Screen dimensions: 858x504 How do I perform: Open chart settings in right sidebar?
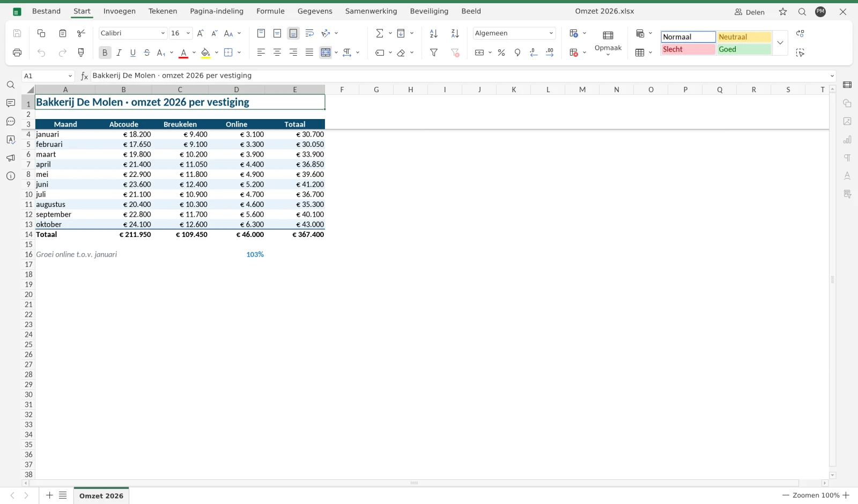847,139
